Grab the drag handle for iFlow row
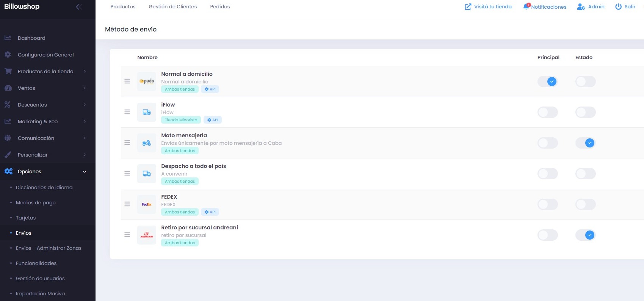Viewport: 644px width, 301px height. tap(127, 112)
